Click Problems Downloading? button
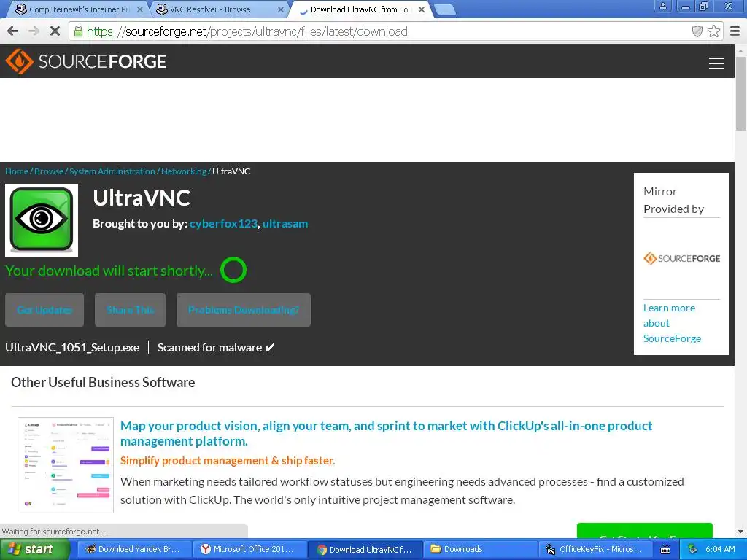Screen dimensions: 747x560 pos(244,310)
